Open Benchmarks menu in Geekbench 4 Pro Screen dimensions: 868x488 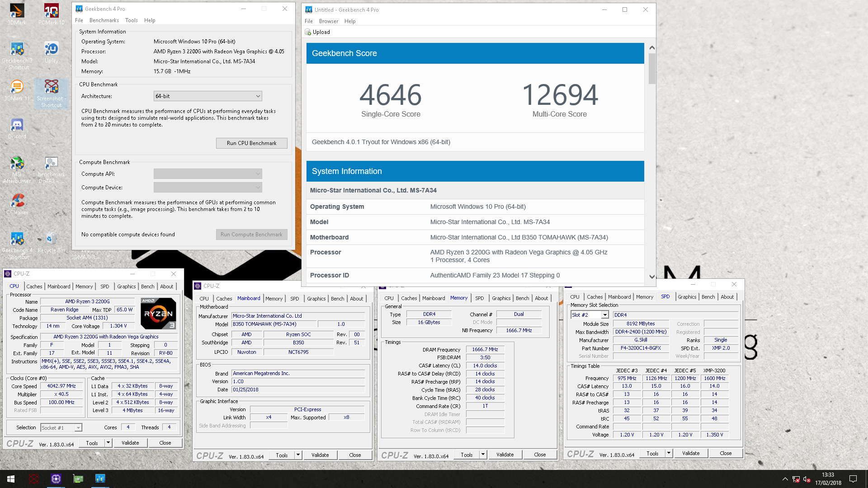[x=104, y=20]
